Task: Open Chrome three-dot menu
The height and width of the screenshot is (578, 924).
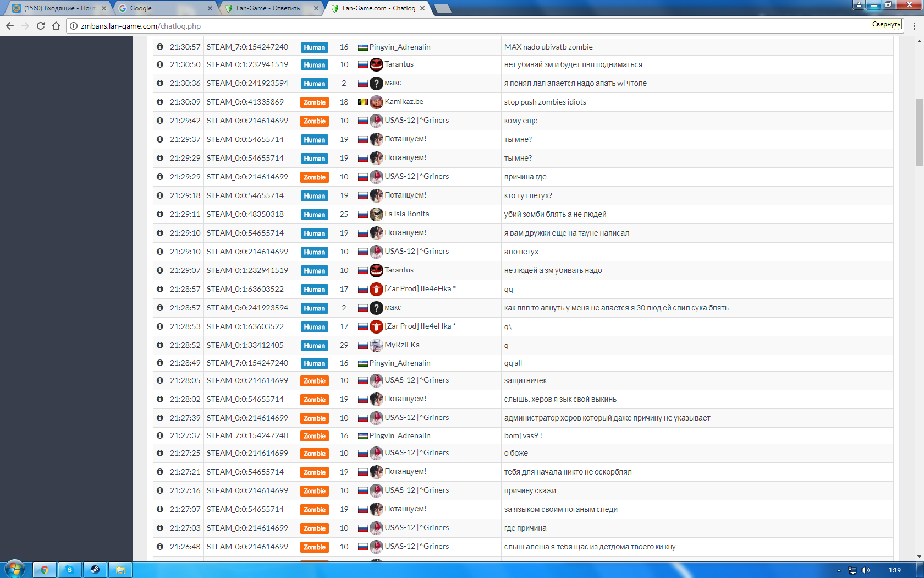Action: (914, 26)
